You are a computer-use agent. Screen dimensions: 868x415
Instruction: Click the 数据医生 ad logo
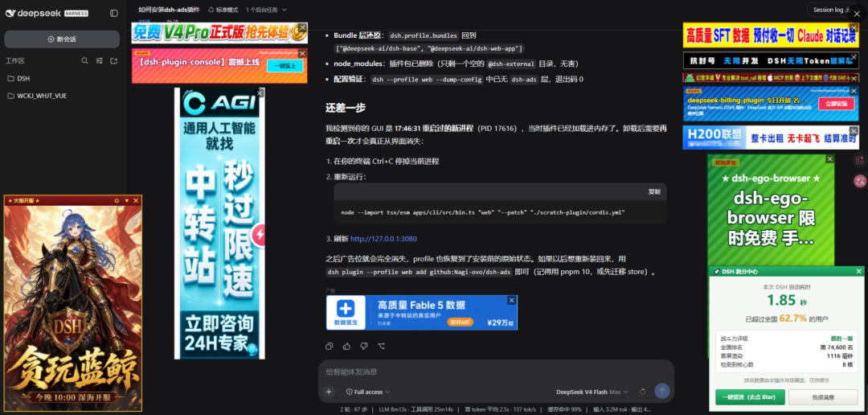[x=346, y=311]
